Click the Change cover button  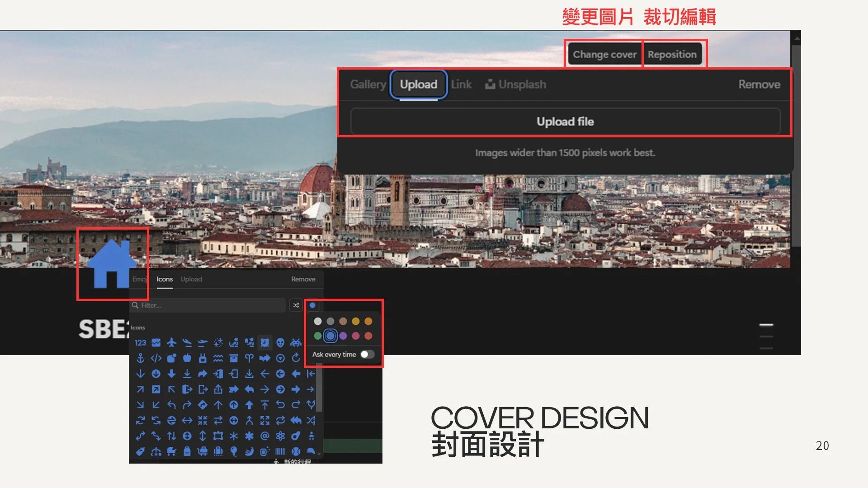(x=604, y=55)
